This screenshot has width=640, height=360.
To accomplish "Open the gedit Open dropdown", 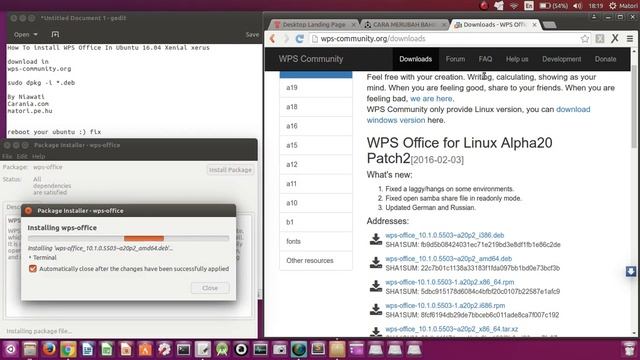I will pos(25,34).
